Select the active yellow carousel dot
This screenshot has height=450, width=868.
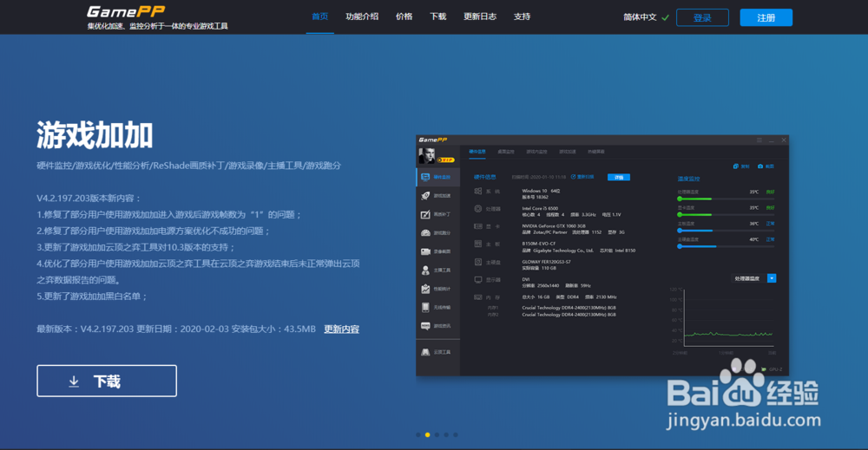click(x=427, y=434)
